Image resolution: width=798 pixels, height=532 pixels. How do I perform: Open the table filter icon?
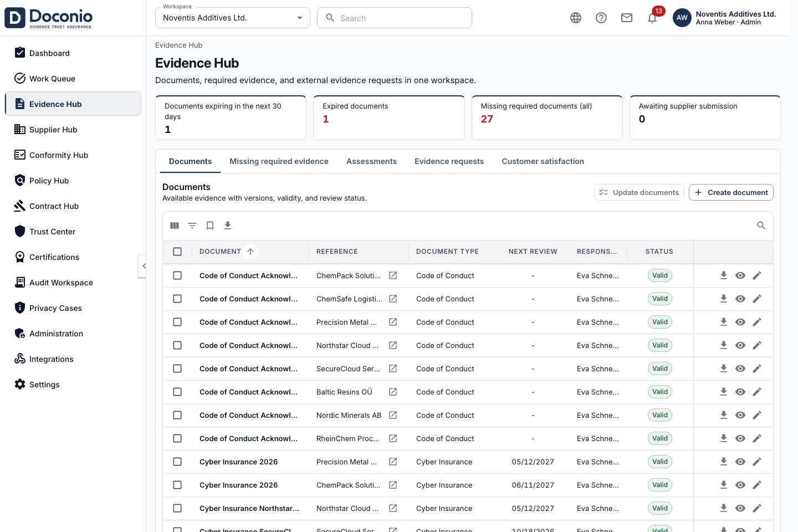pyautogui.click(x=192, y=226)
